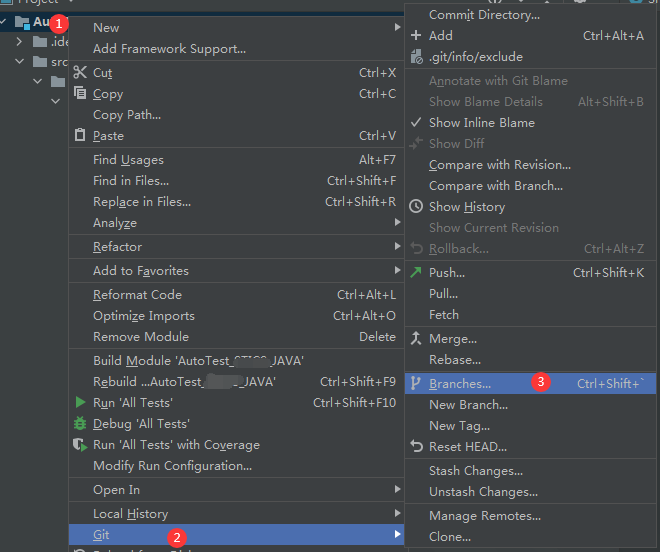Toggle Show Inline Blame checkmark
This screenshot has height=552, width=660.
click(416, 123)
